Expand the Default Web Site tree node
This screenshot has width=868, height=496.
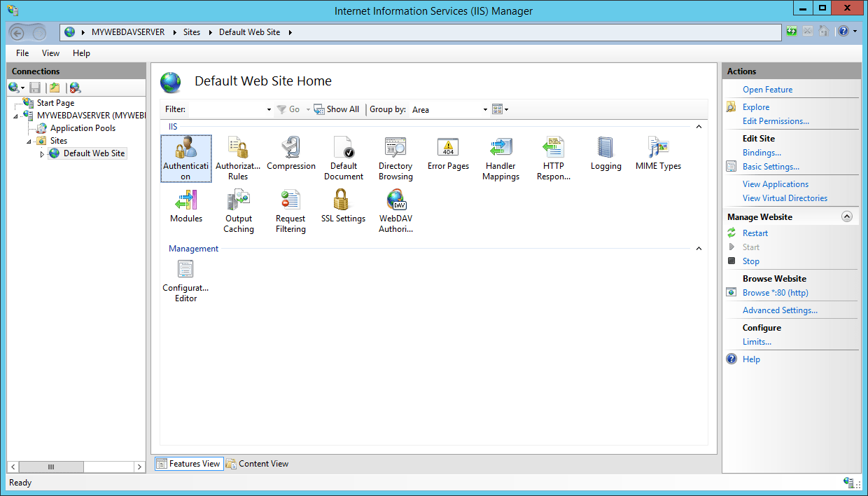[42, 153]
